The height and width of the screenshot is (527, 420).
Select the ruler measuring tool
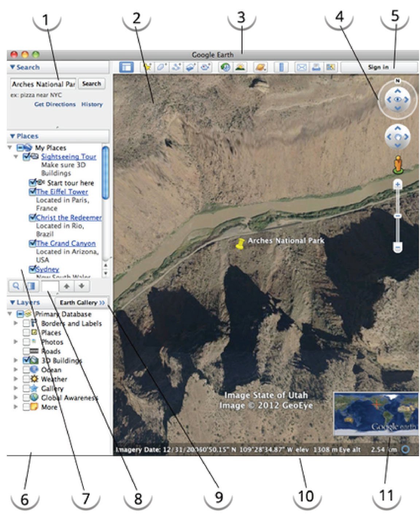(x=281, y=67)
